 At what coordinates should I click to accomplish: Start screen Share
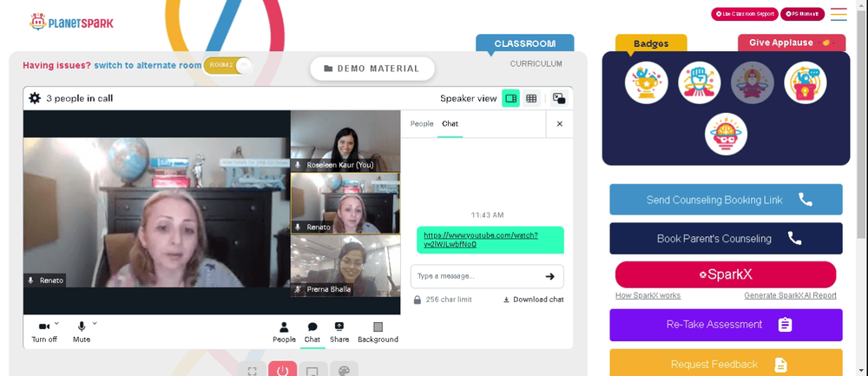coord(339,333)
